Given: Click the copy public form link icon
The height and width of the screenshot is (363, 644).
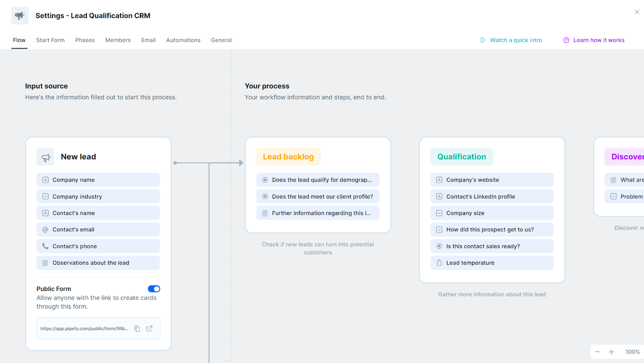Looking at the screenshot, I should (x=137, y=329).
